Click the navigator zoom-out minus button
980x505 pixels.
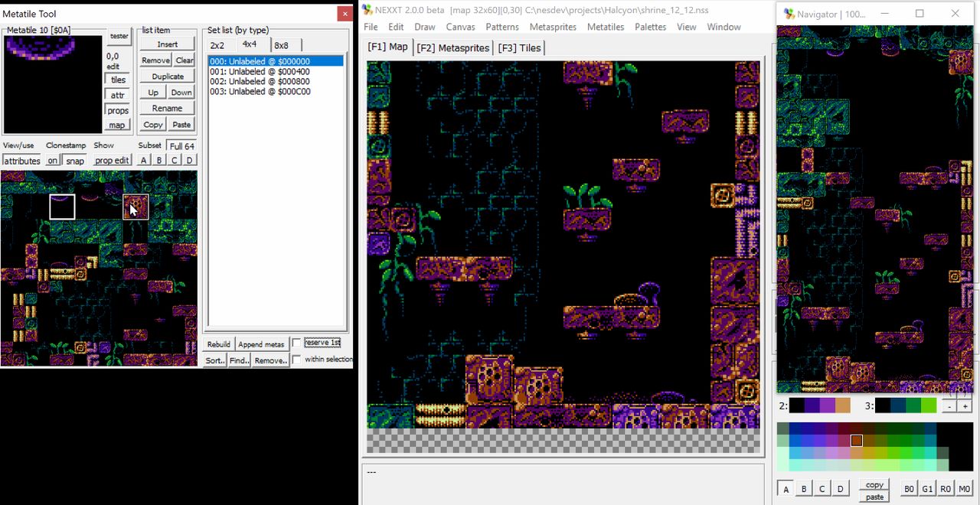pyautogui.click(x=949, y=406)
